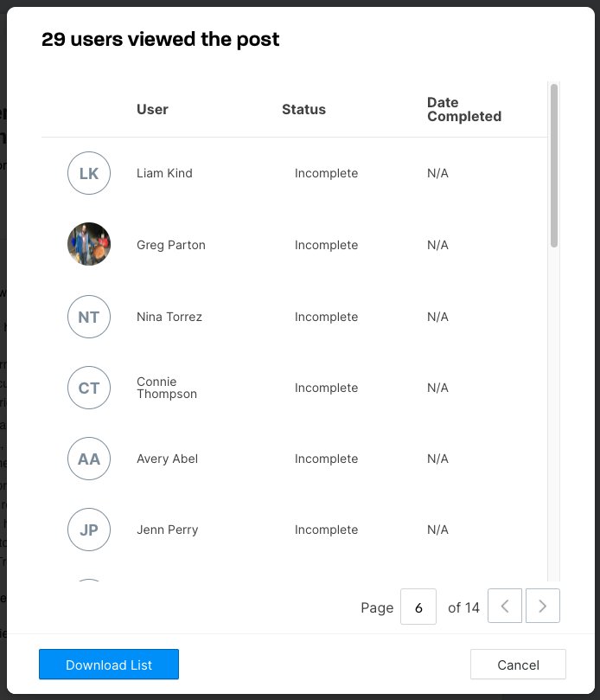Cancel the viewers dialog
The width and height of the screenshot is (600, 700).
(x=518, y=665)
